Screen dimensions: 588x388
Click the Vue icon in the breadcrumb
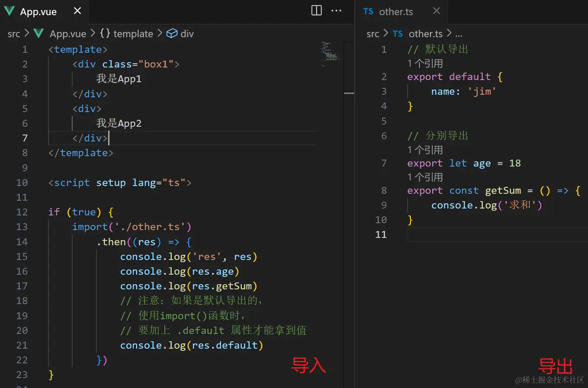tap(39, 33)
